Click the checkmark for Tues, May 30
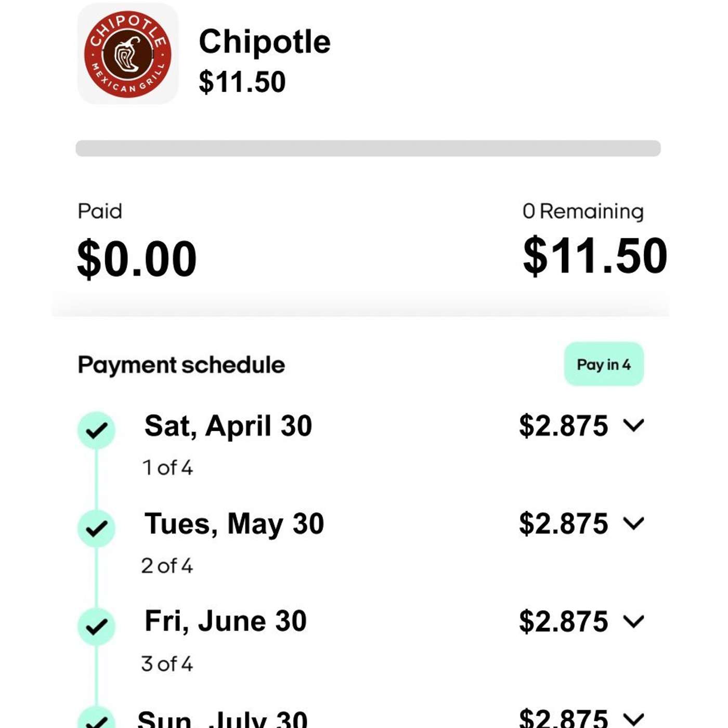 pyautogui.click(x=97, y=528)
